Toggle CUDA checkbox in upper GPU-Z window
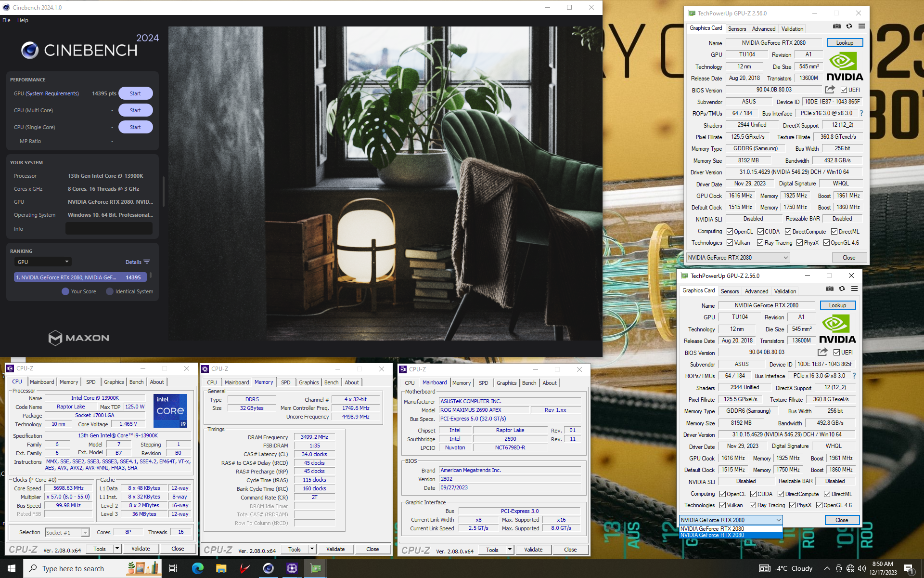Viewport: 924px width, 578px height. (760, 232)
